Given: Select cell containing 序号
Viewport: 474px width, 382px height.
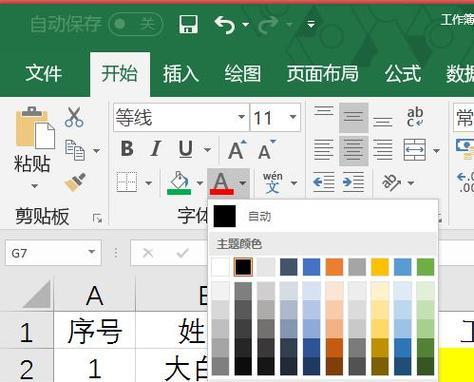Looking at the screenshot, I should [x=94, y=331].
